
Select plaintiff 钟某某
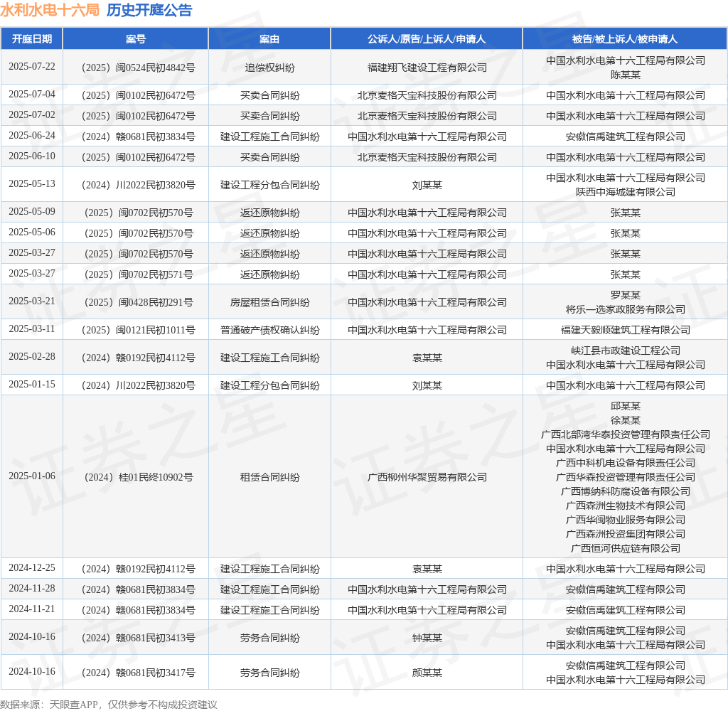[x=427, y=638]
